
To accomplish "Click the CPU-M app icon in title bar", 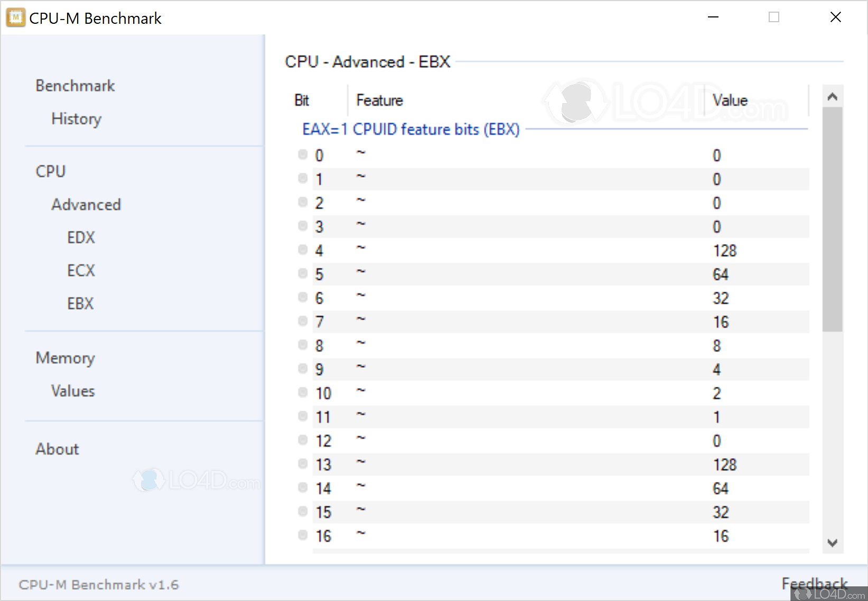I will point(15,17).
